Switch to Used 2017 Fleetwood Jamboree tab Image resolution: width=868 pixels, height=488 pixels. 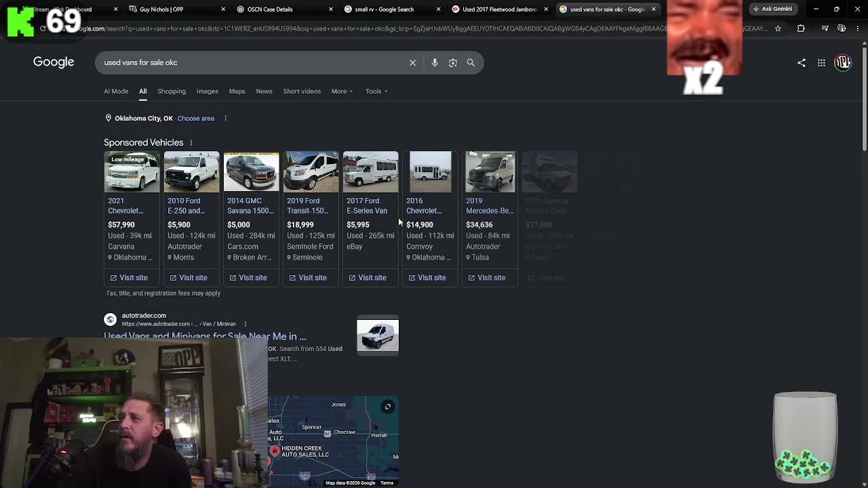[x=499, y=9]
